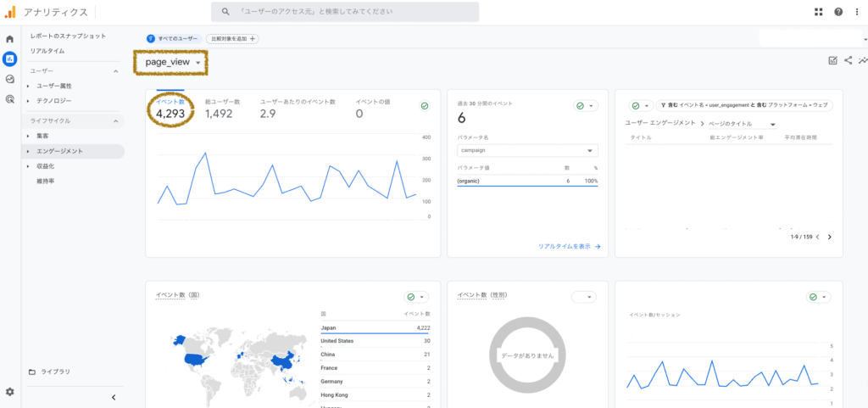This screenshot has width=868, height=408.
Task: Click Hong Kong row in country table
Action: coord(376,395)
